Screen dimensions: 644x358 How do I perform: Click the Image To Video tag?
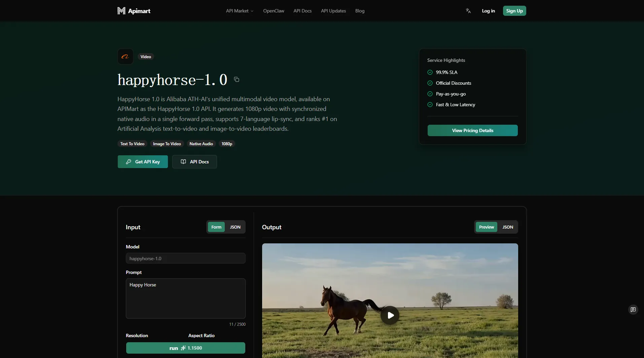click(x=167, y=144)
